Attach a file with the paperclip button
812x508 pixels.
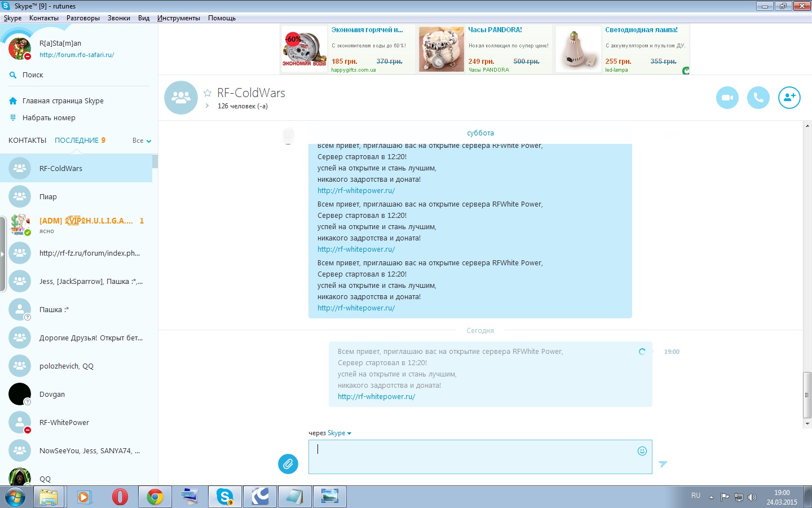288,464
